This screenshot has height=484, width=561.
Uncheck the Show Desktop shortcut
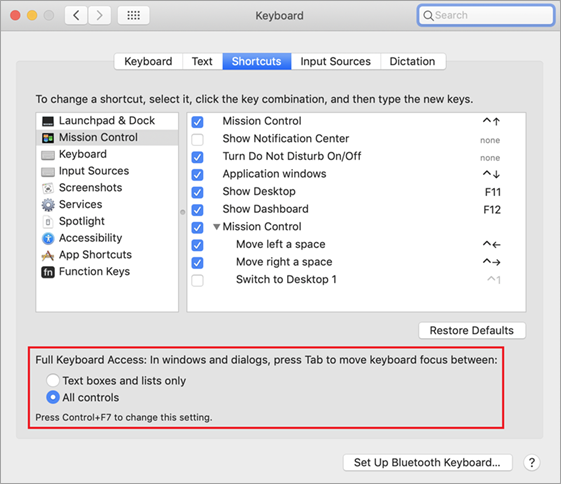pos(197,192)
